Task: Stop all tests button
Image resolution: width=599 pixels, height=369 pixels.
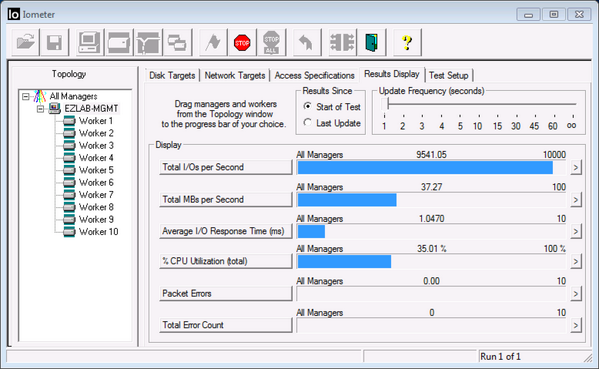Action: click(x=271, y=42)
